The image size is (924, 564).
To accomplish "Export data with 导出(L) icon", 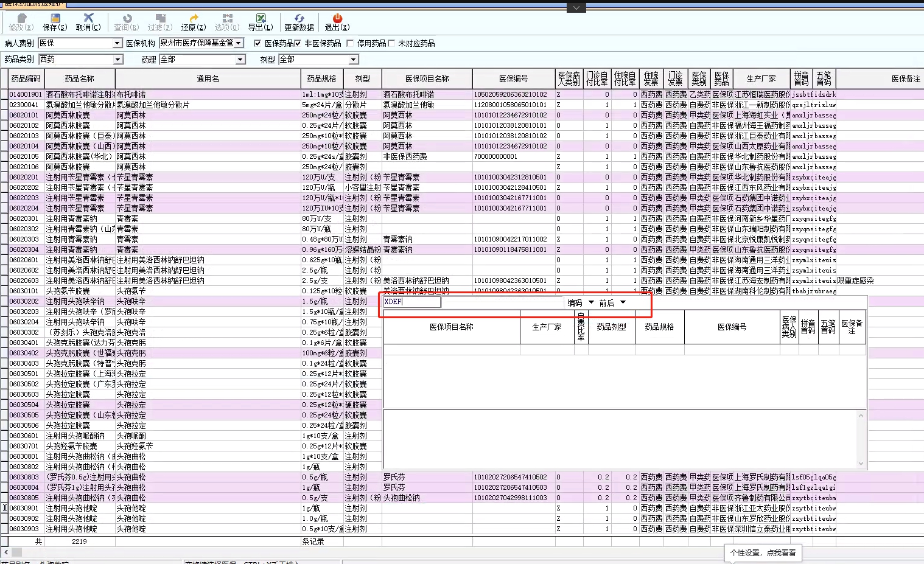I will [260, 23].
